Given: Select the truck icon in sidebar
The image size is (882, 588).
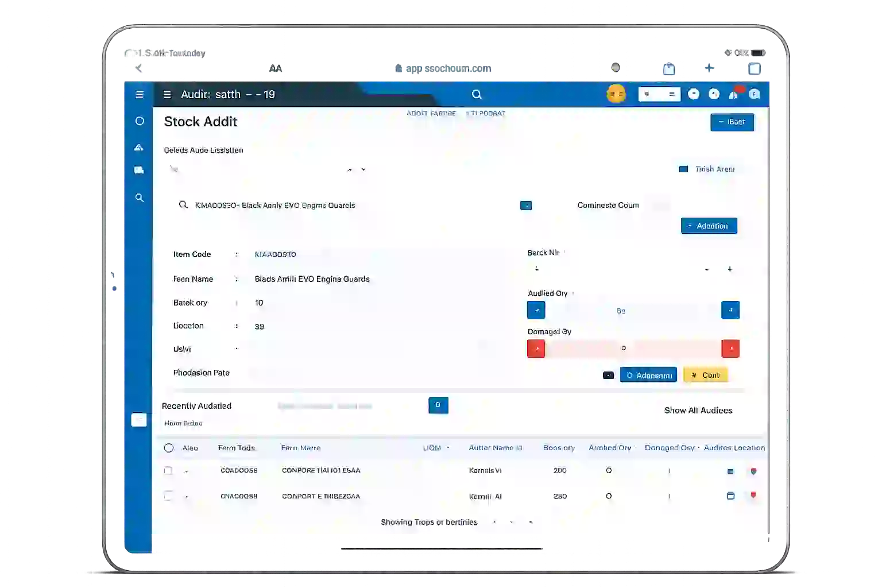Looking at the screenshot, I should pos(139,170).
